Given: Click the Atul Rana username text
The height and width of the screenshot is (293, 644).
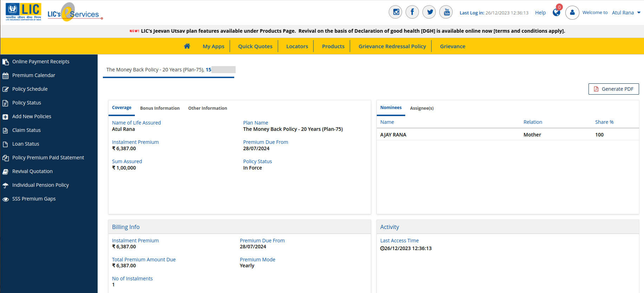Looking at the screenshot, I should pyautogui.click(x=623, y=13).
